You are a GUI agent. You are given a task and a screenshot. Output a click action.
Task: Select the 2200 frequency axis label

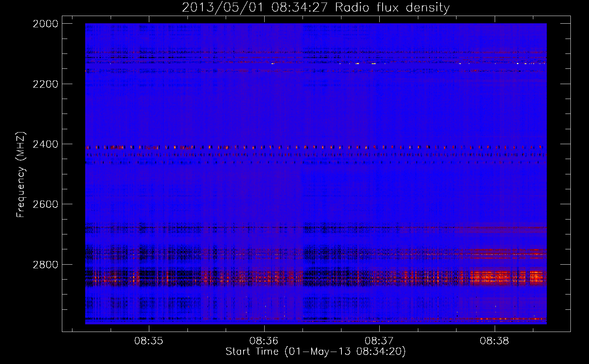(x=46, y=84)
